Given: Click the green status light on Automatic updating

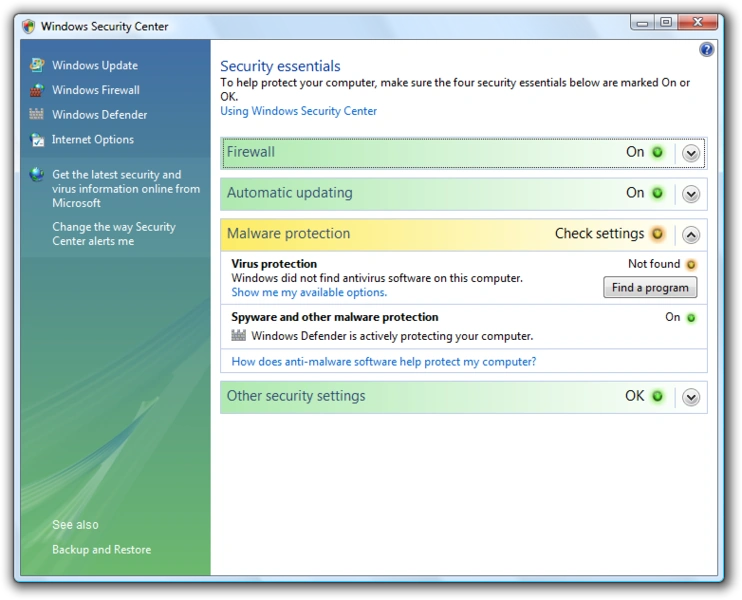Looking at the screenshot, I should (x=657, y=193).
